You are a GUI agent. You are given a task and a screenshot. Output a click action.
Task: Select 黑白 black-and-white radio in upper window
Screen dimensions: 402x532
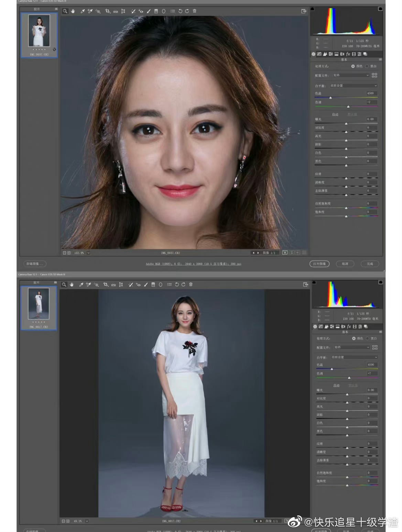coord(367,66)
